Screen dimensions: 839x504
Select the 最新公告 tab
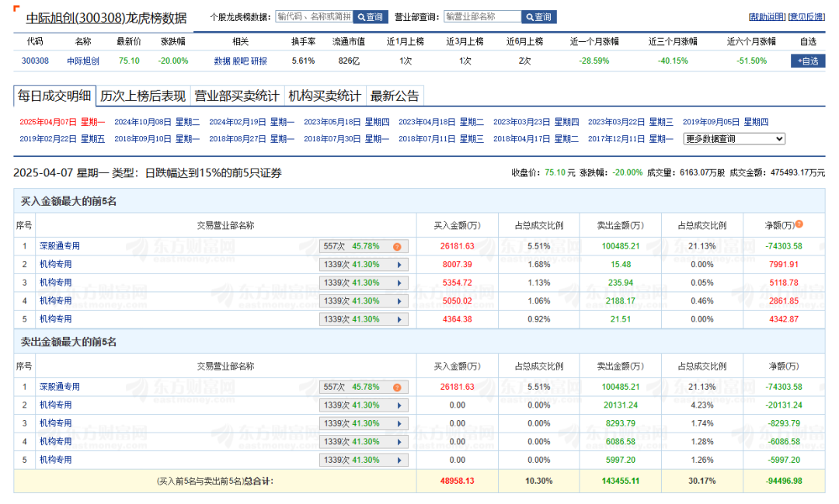click(x=395, y=96)
